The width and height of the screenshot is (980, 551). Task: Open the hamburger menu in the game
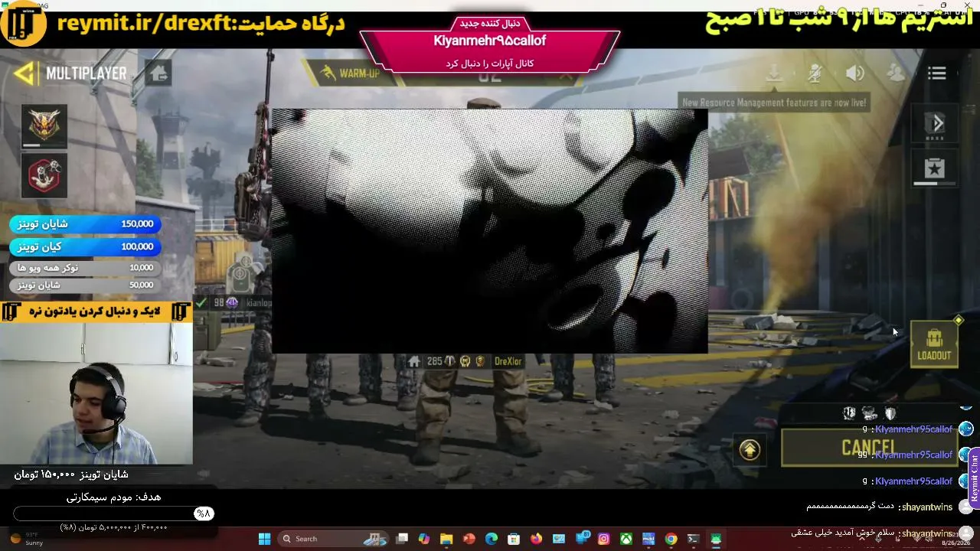937,73
